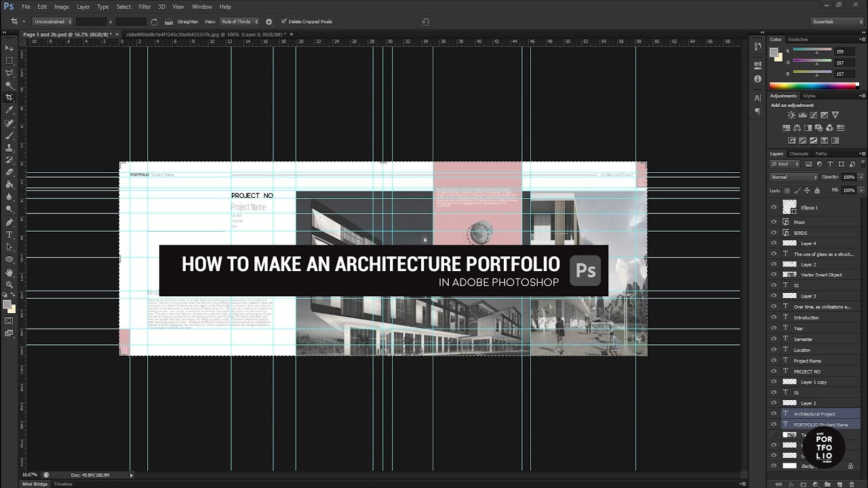Hide the Architectural Project layer
The height and width of the screenshot is (488, 868).
click(x=774, y=413)
